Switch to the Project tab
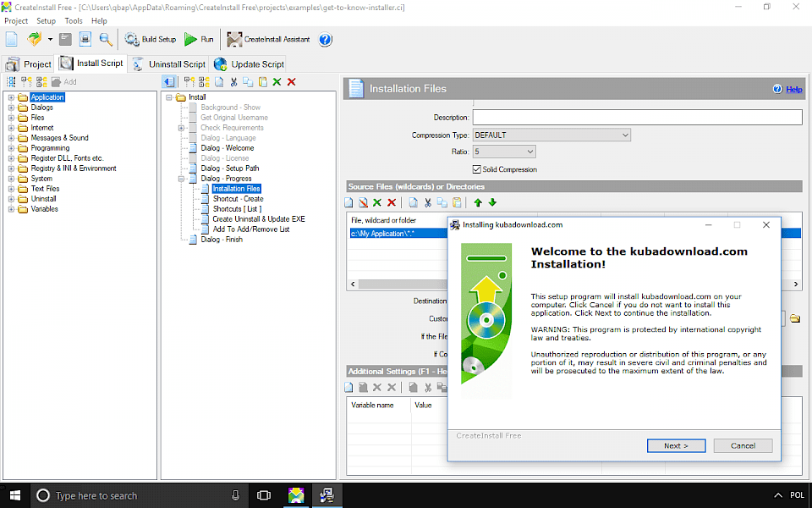812x508 pixels. point(29,64)
